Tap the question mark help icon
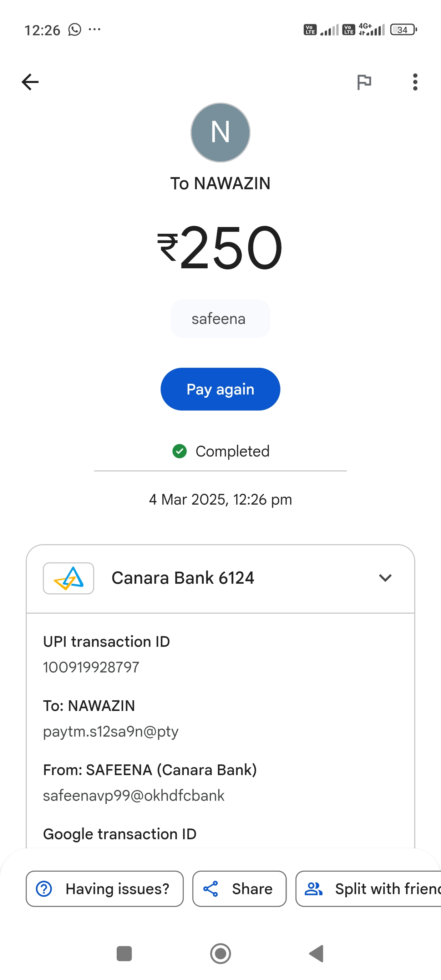Viewport: 441px width, 980px height. [x=44, y=889]
